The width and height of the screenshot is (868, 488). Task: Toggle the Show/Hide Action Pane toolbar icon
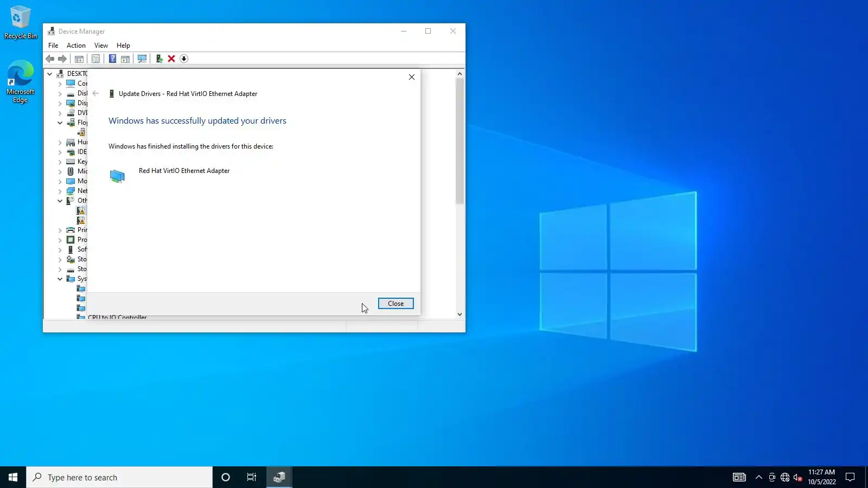125,59
